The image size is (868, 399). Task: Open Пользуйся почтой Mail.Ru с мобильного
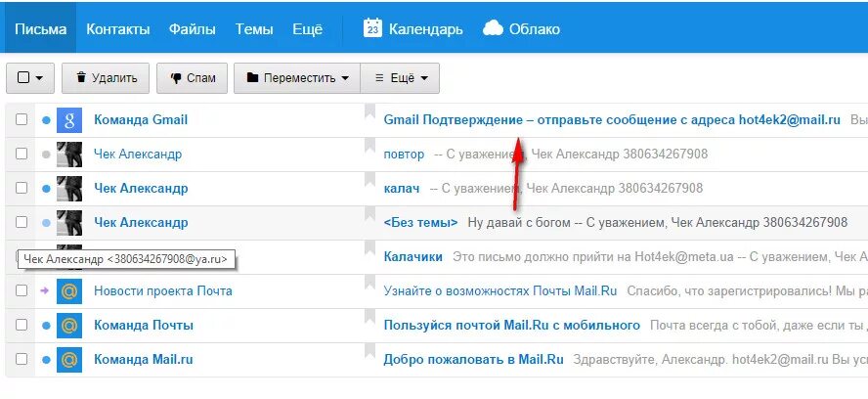[512, 326]
